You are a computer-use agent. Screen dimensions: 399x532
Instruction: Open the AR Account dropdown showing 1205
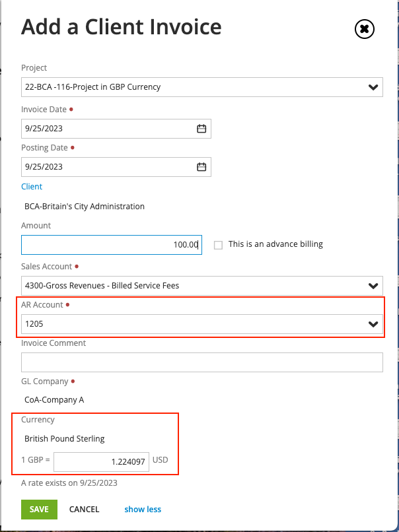tap(198, 323)
